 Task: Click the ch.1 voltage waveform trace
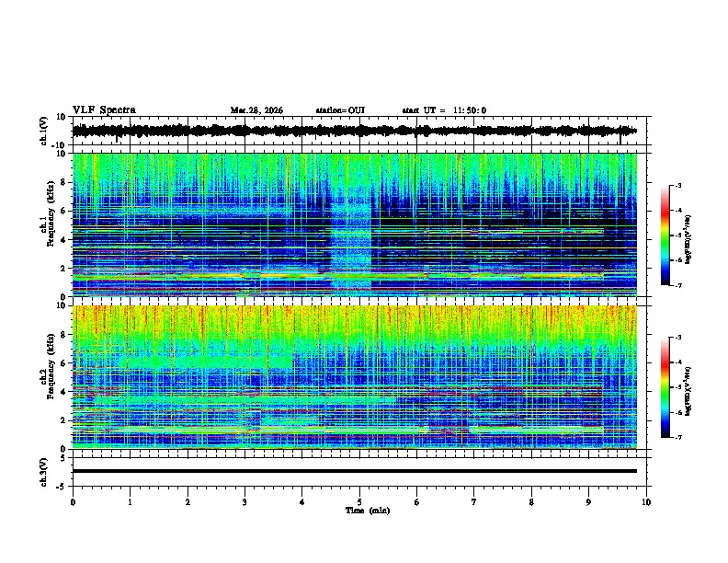coord(355,131)
